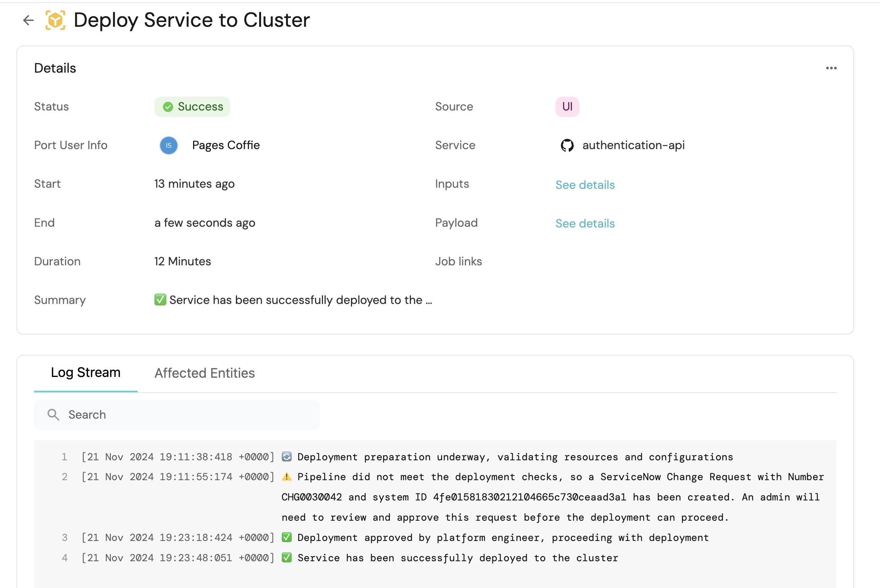This screenshot has height=588, width=880.
Task: Click the authentication-api service link
Action: (x=633, y=145)
